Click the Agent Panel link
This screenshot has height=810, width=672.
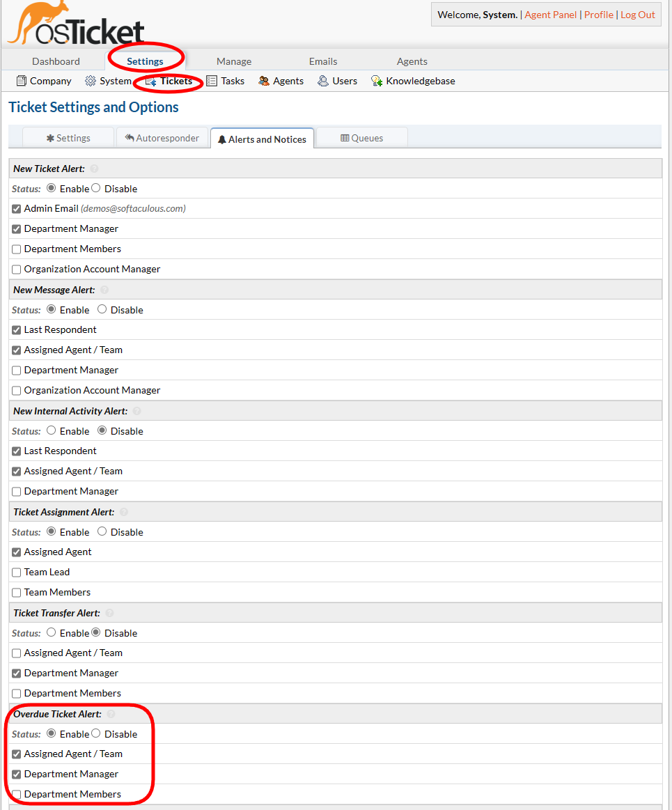[550, 15]
